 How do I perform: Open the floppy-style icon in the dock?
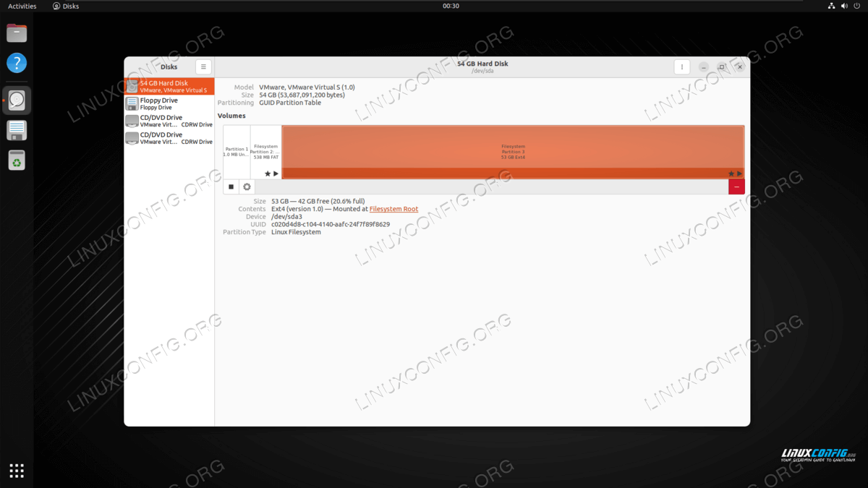17,130
